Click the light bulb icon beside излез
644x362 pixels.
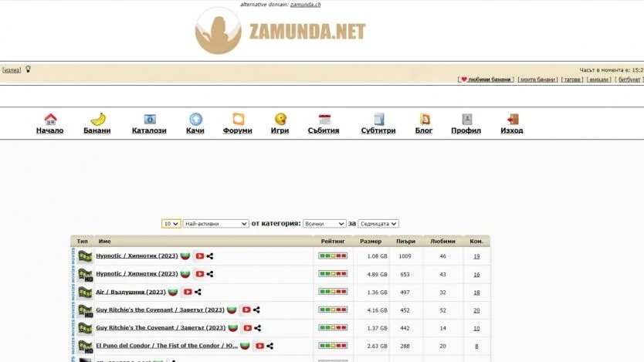28,69
